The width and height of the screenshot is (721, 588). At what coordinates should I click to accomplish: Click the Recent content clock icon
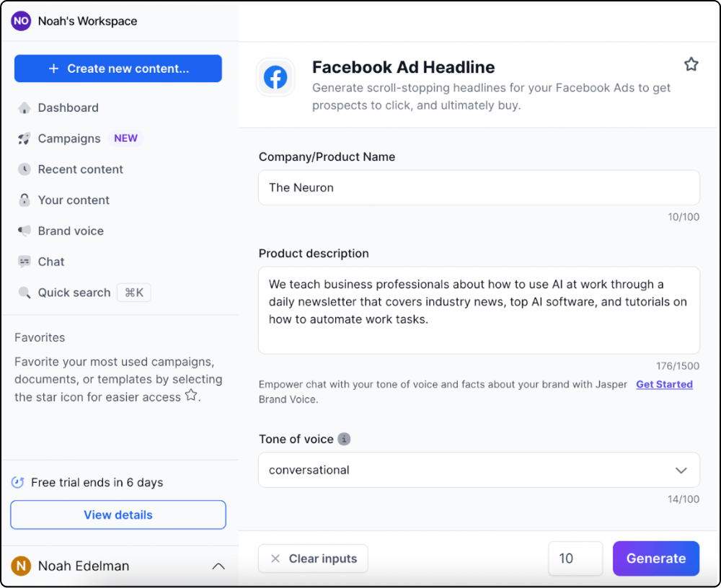(25, 169)
